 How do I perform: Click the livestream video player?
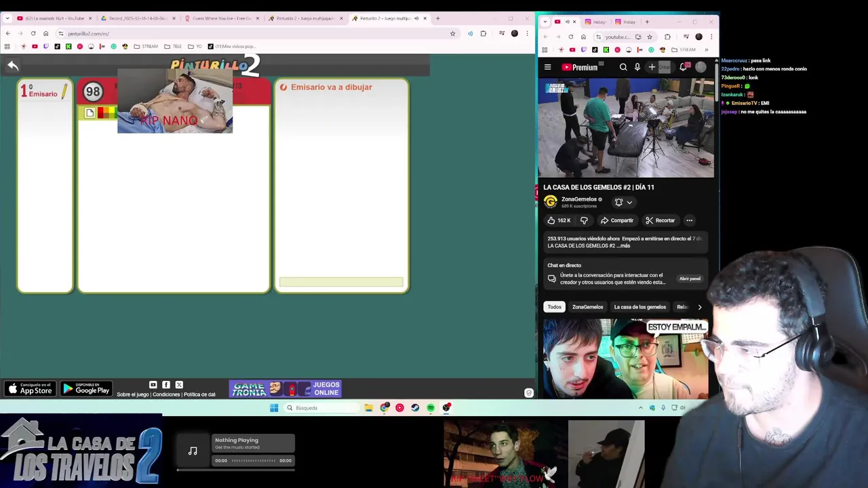coord(626,127)
